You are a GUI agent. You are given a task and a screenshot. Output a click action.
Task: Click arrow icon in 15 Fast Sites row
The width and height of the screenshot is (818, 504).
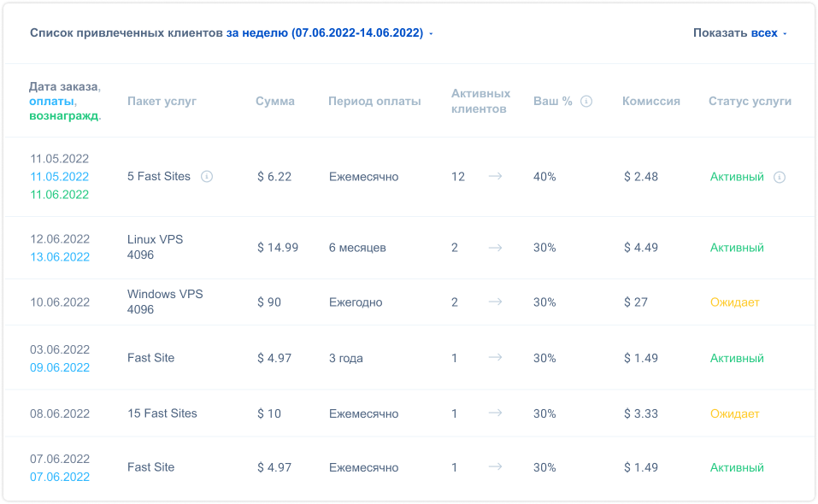(x=495, y=413)
